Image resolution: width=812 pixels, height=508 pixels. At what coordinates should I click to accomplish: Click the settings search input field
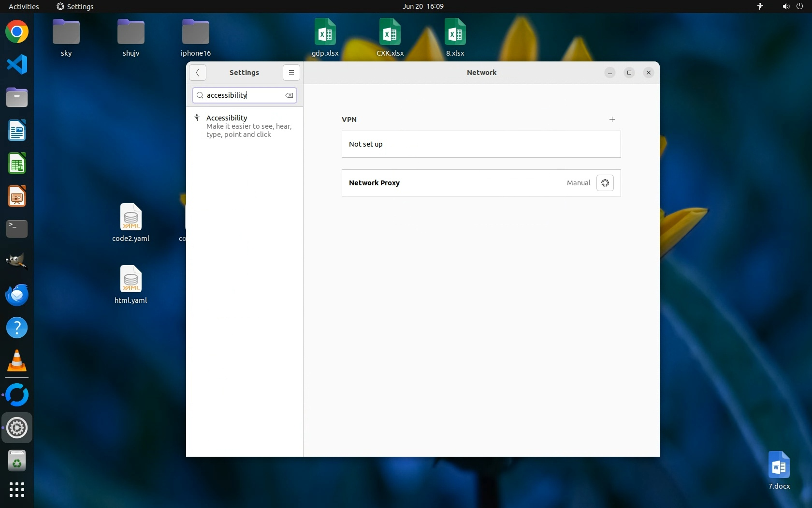242,95
